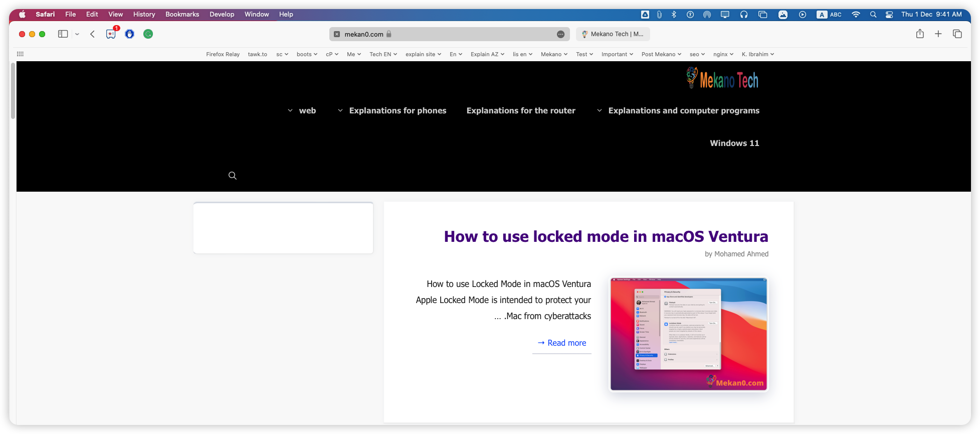The width and height of the screenshot is (980, 434).
Task: Open the Safari menu
Action: pos(45,15)
